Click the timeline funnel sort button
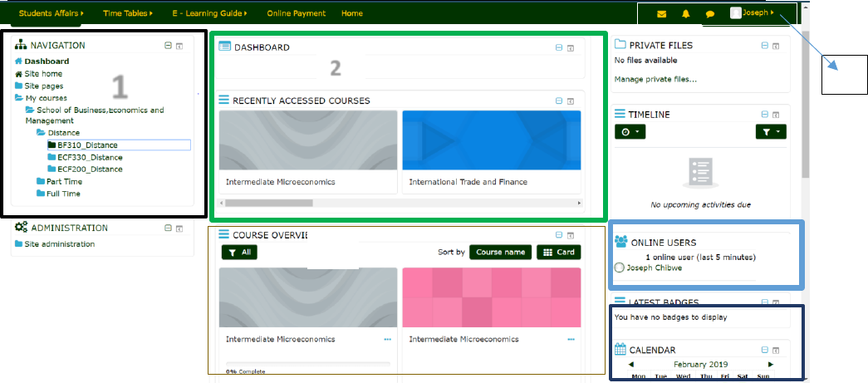Image resolution: width=868 pixels, height=383 pixels. tap(770, 131)
